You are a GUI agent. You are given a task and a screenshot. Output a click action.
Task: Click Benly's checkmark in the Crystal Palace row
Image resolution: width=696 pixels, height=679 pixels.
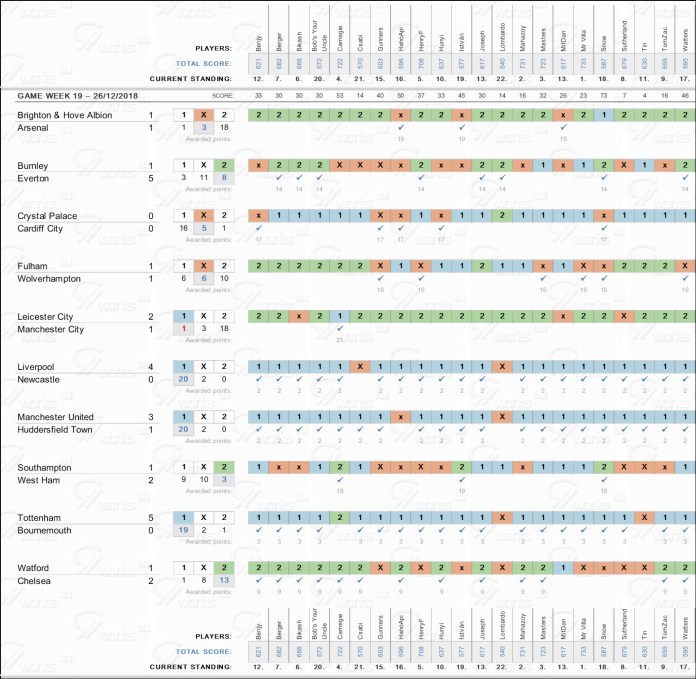[x=258, y=227]
